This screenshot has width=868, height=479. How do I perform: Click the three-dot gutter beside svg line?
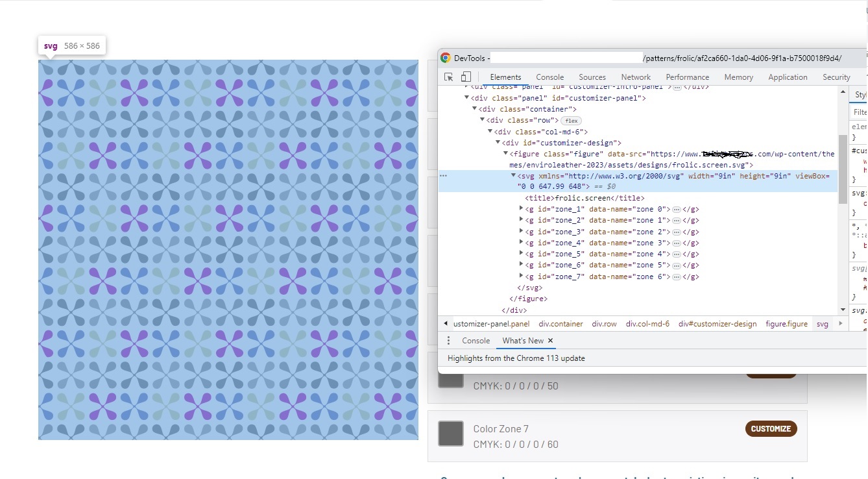[x=444, y=175]
